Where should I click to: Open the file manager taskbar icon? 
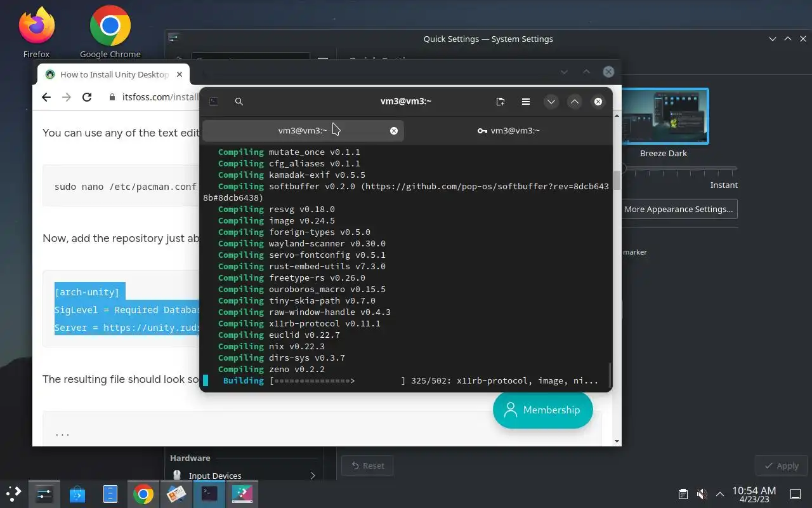coord(110,493)
